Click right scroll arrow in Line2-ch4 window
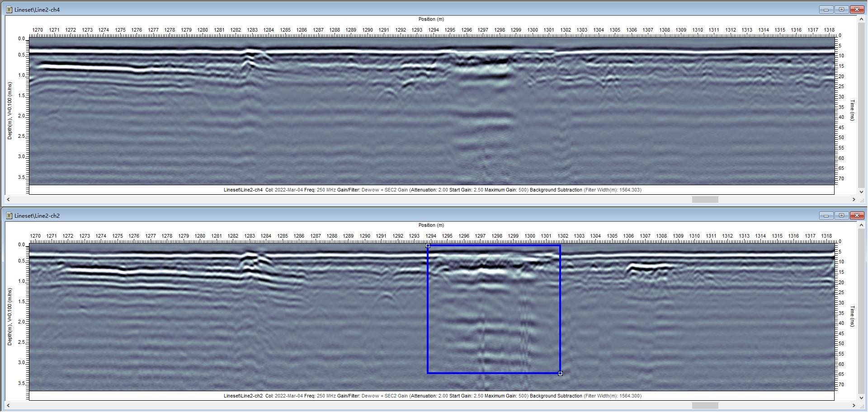 pos(854,199)
